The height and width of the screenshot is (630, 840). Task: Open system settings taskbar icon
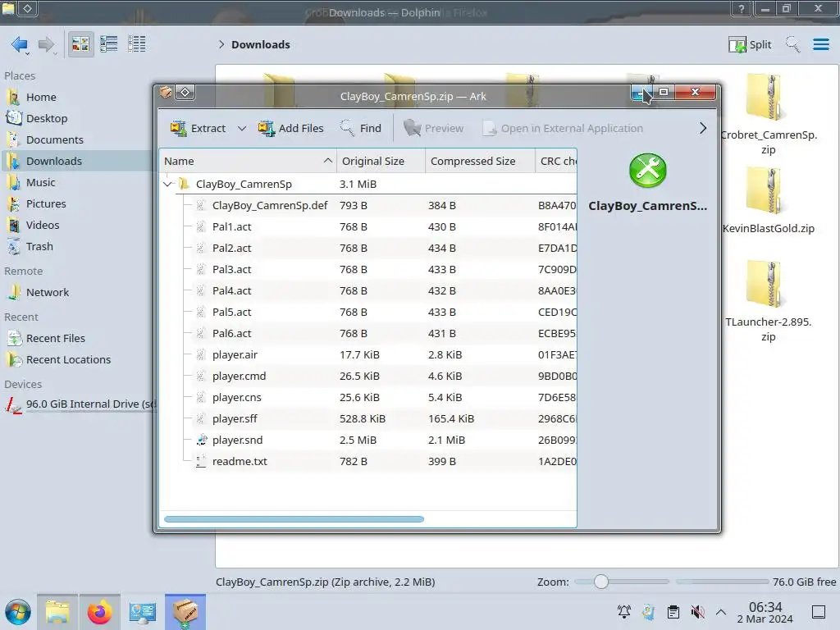tap(142, 612)
